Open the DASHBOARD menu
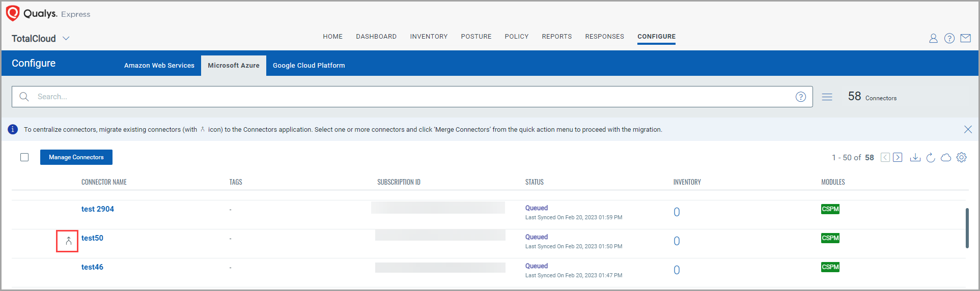This screenshot has width=980, height=291. click(376, 37)
